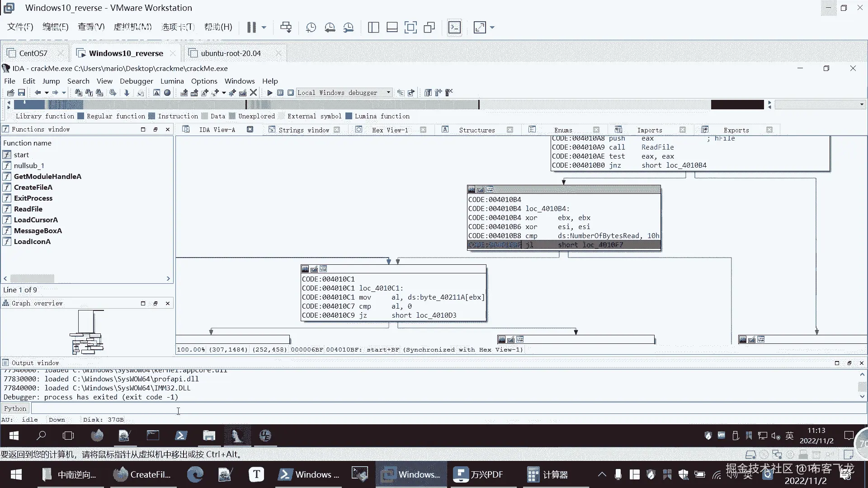The image size is (868, 488).
Task: Expand the VMware pause button dropdown arrow
Action: pos(264,28)
